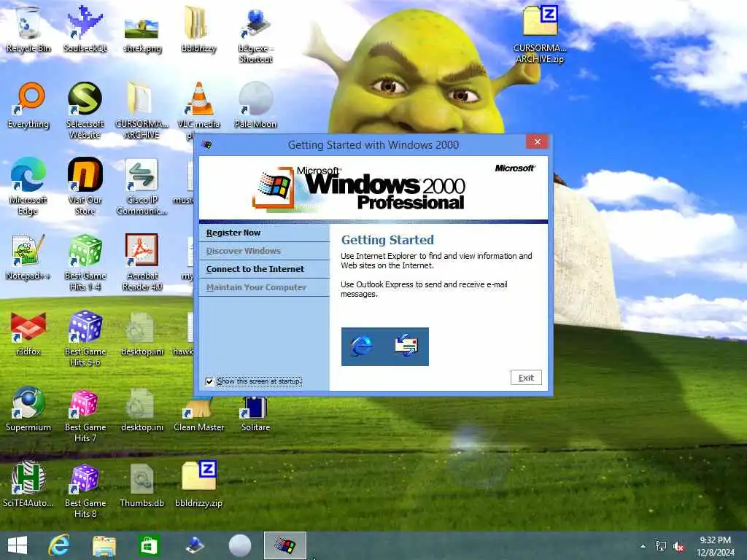Image resolution: width=747 pixels, height=560 pixels.
Task: Select the upper desktop.ini file icon
Action: 142,333
